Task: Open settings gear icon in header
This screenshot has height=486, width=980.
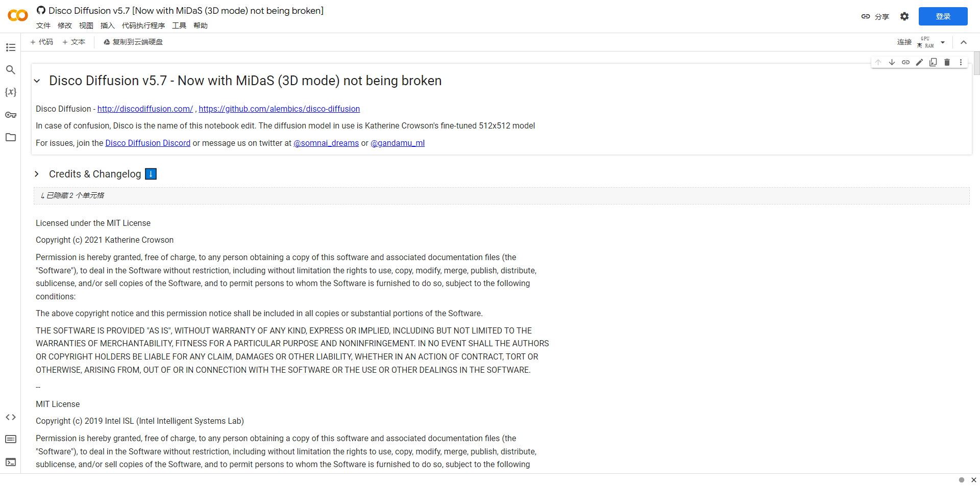Action: click(904, 16)
